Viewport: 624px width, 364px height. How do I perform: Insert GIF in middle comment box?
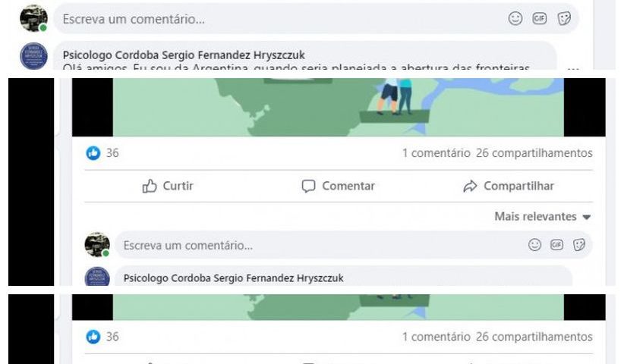(556, 245)
